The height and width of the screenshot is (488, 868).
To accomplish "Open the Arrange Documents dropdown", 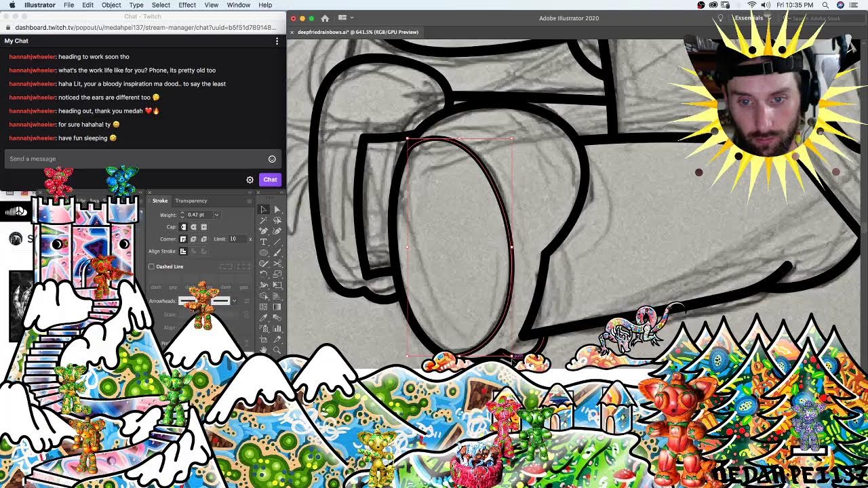I will click(x=345, y=18).
